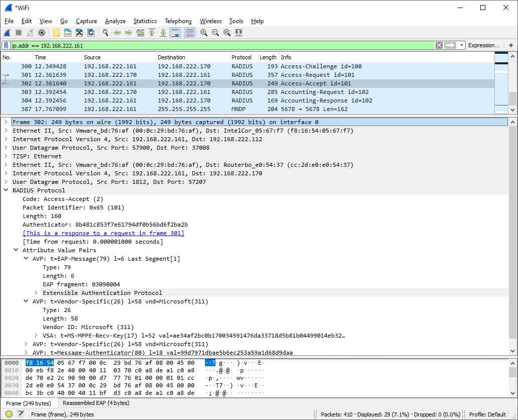Click the Expression... button

tap(484, 45)
